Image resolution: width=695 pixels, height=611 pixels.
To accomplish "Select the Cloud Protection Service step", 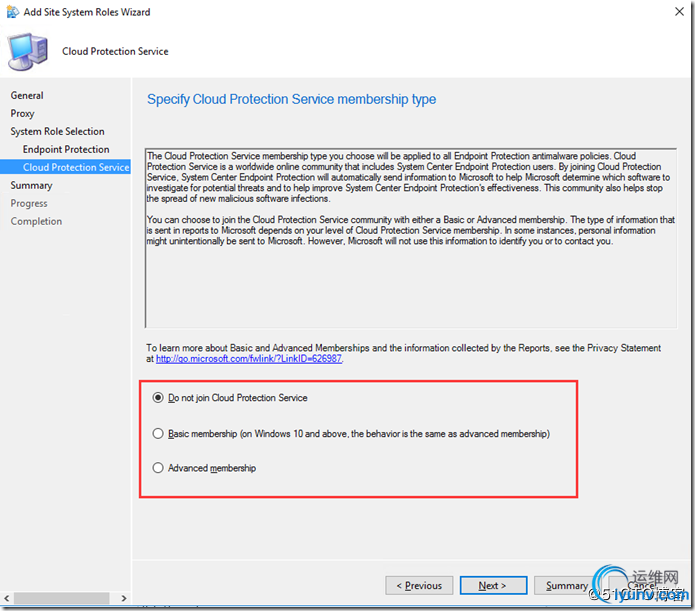I will (x=65, y=167).
